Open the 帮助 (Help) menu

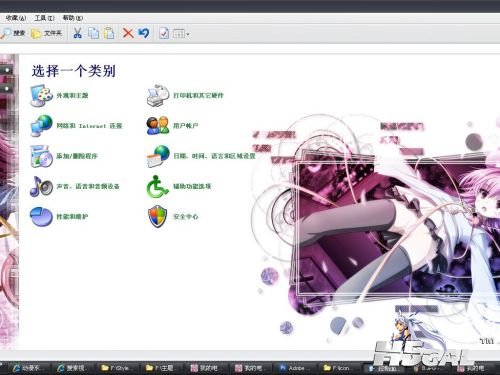pyautogui.click(x=73, y=18)
